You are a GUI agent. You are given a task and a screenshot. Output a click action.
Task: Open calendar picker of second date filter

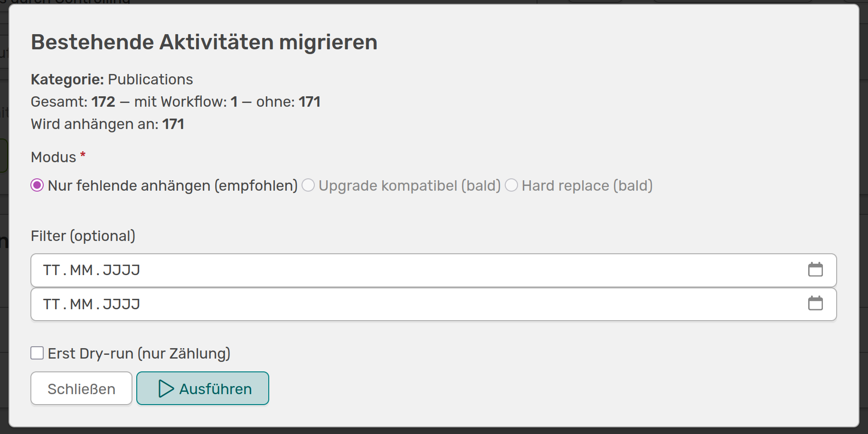815,304
